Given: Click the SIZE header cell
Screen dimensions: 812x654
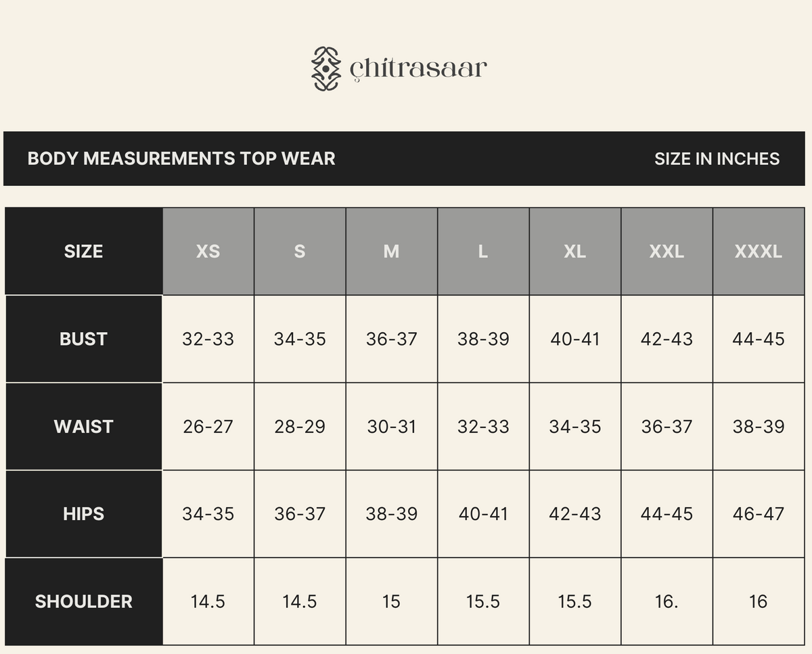Looking at the screenshot, I should point(83,252).
